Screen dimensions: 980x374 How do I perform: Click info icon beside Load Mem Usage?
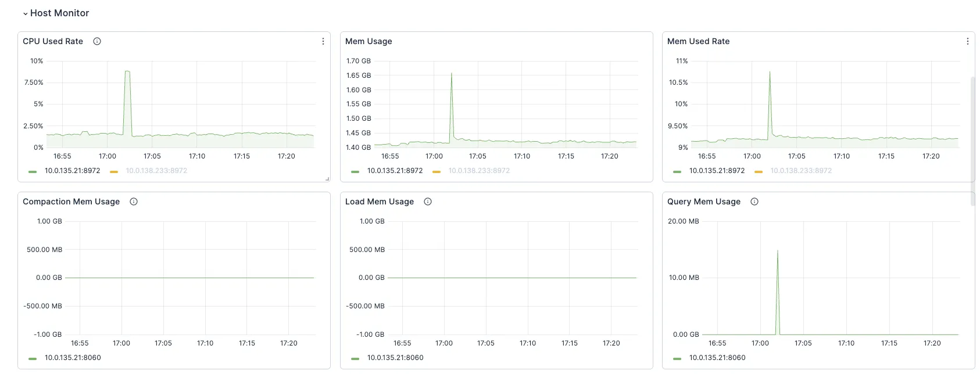pyautogui.click(x=428, y=202)
